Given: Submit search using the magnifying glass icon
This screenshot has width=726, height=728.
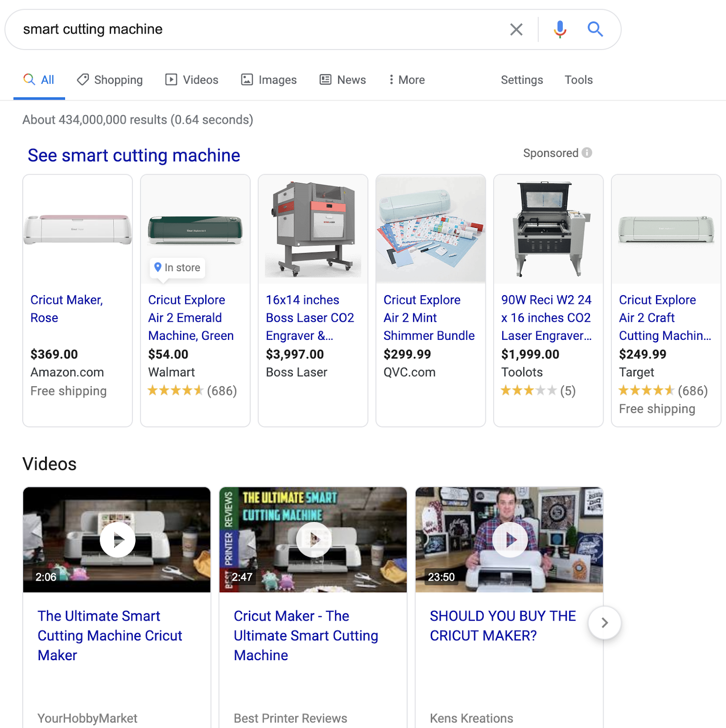Looking at the screenshot, I should 595,30.
